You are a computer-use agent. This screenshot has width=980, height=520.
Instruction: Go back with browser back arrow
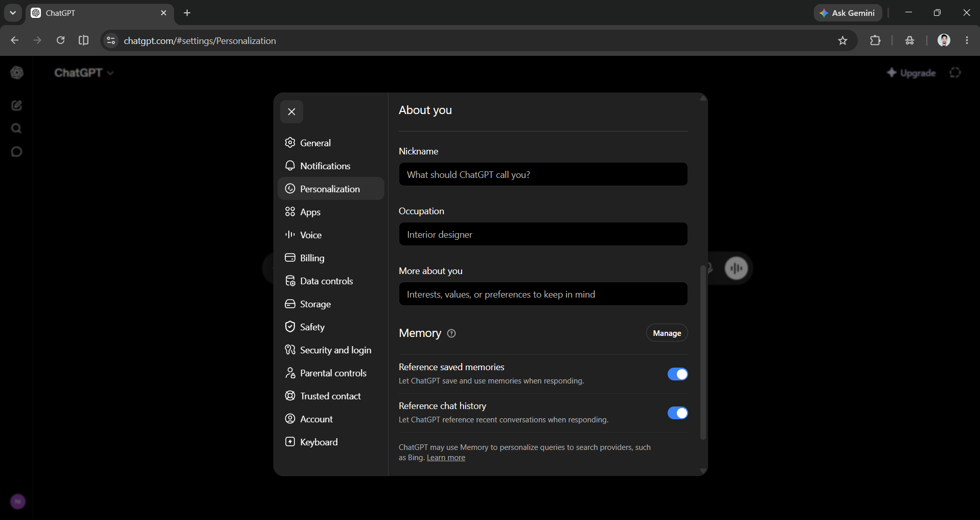[14, 40]
